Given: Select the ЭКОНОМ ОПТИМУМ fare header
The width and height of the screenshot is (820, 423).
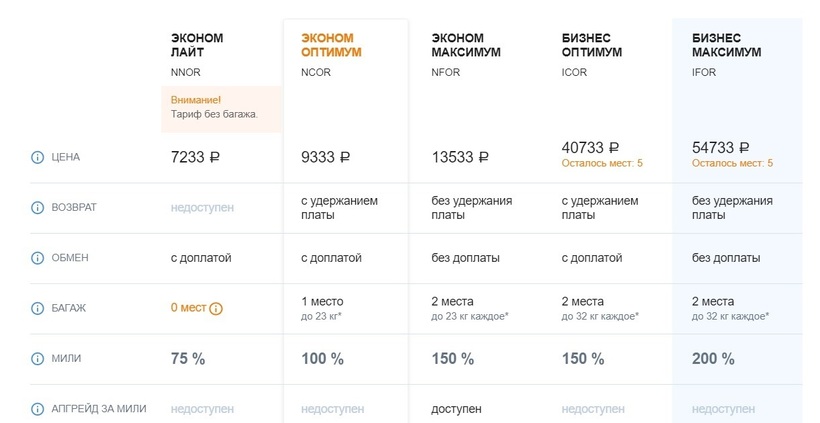Looking at the screenshot, I should point(331,45).
